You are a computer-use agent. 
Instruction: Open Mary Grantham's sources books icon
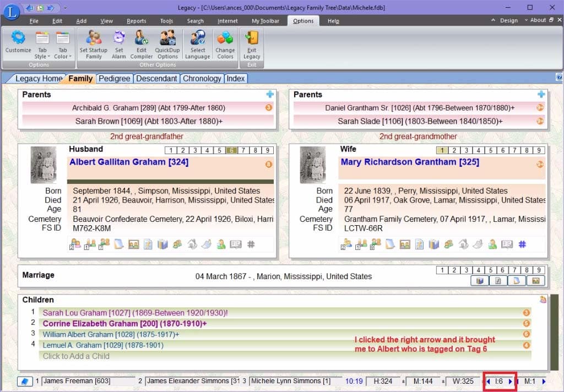[434, 244]
